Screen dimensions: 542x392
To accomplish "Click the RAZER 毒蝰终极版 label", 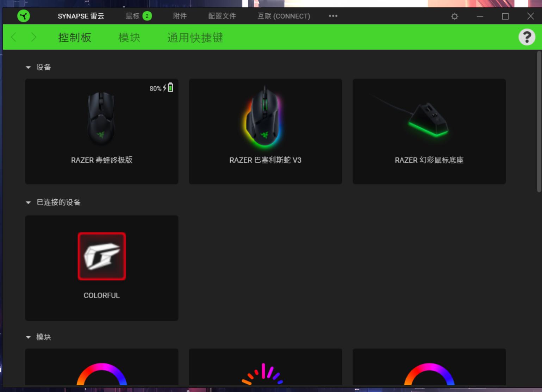I will click(x=102, y=160).
